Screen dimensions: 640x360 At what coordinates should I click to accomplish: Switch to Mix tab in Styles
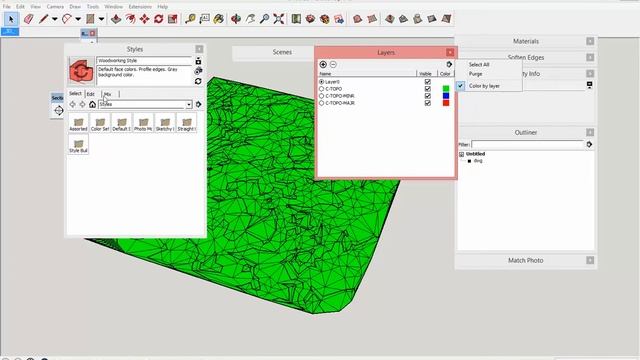pyautogui.click(x=108, y=94)
